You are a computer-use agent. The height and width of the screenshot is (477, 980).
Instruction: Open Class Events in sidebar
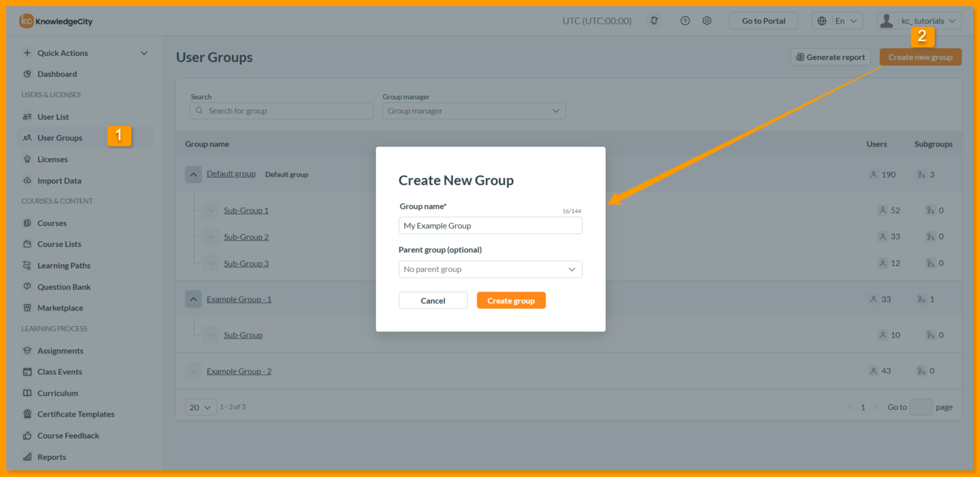point(60,372)
